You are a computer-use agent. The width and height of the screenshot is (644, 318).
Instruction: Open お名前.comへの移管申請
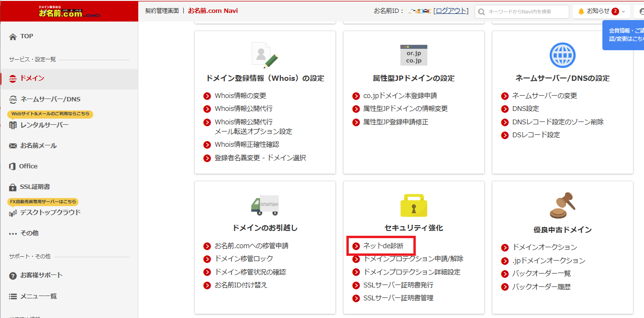(251, 246)
